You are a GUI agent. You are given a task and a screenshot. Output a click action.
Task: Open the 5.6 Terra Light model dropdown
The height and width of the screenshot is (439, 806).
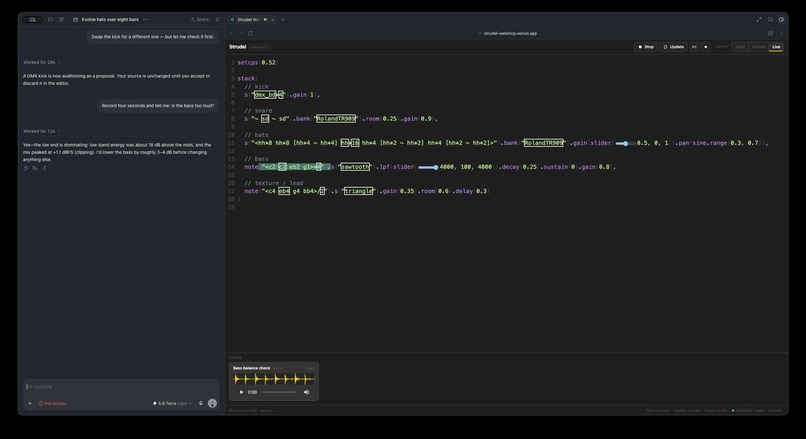click(173, 404)
